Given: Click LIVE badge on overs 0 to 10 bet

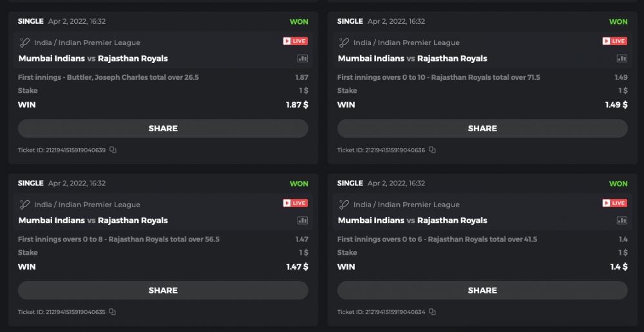Looking at the screenshot, I should pos(615,41).
